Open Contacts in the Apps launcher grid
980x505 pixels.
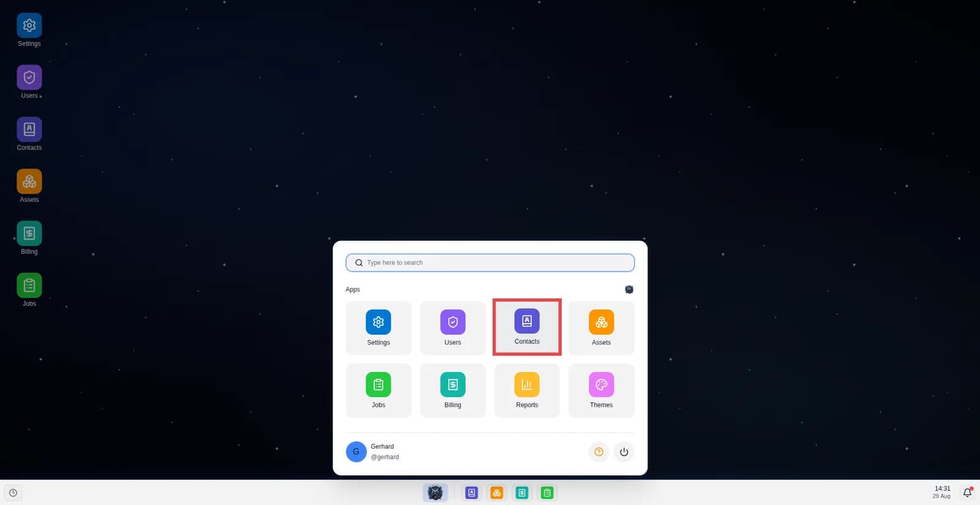click(x=527, y=327)
